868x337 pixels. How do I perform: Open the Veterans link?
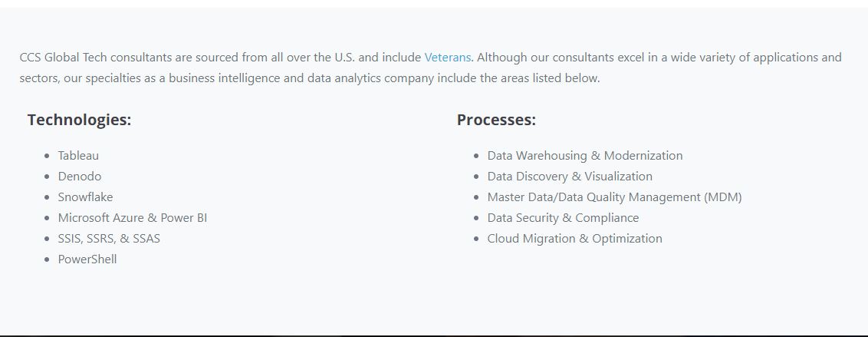pyautogui.click(x=448, y=57)
